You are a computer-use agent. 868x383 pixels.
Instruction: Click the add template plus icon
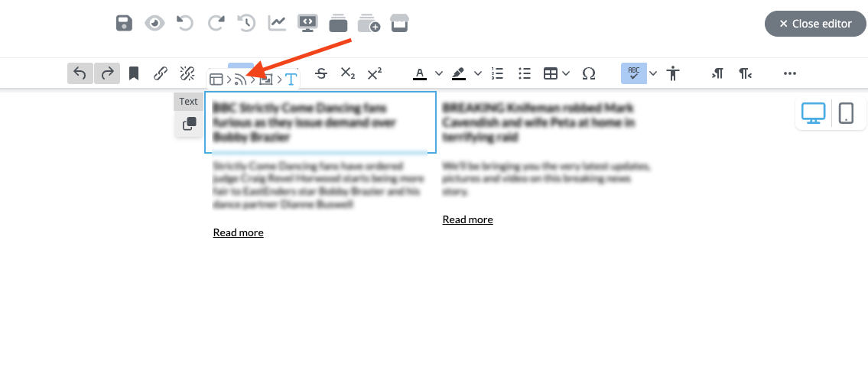(369, 23)
